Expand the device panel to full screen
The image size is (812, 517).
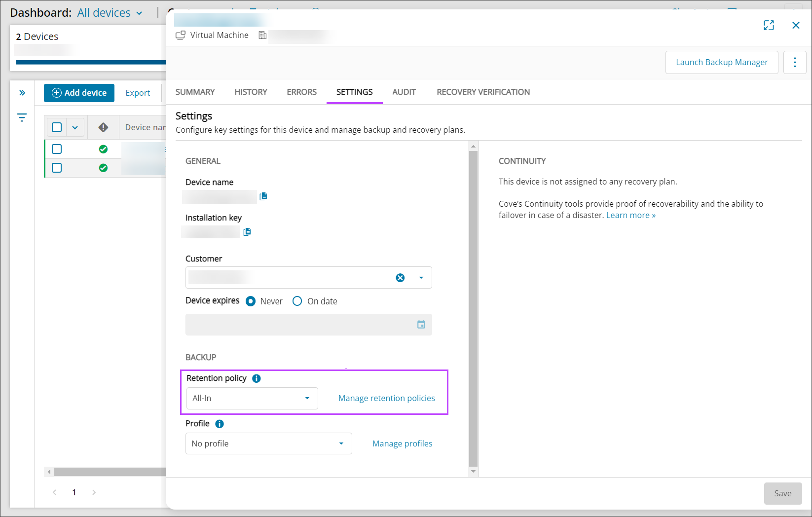click(769, 26)
